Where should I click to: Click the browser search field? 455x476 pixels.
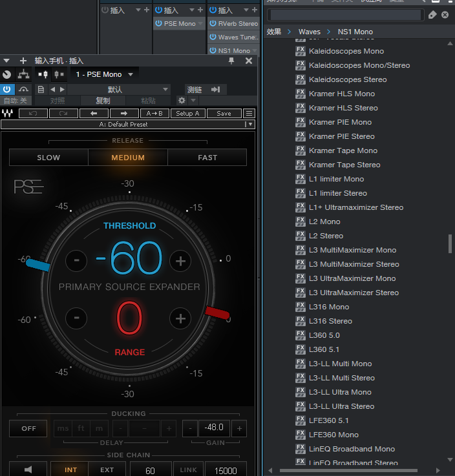346,15
